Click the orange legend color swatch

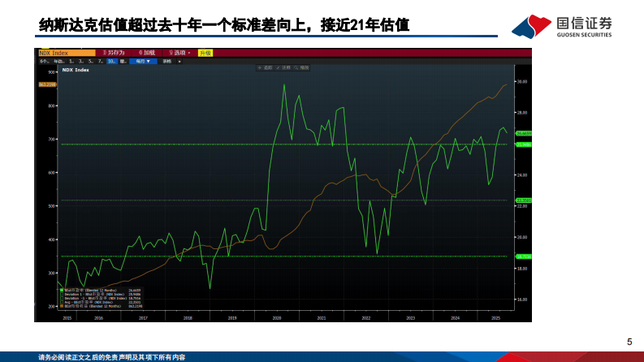click(61, 306)
